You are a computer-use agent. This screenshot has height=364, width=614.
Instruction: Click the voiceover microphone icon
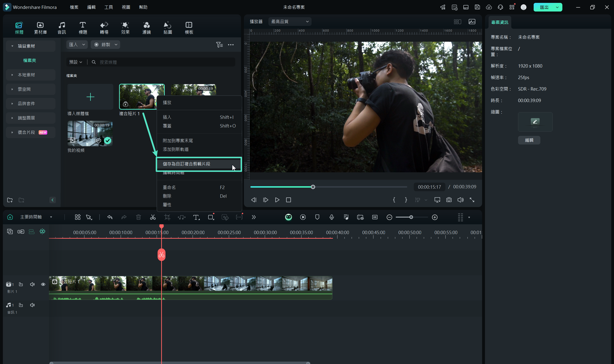(x=331, y=217)
